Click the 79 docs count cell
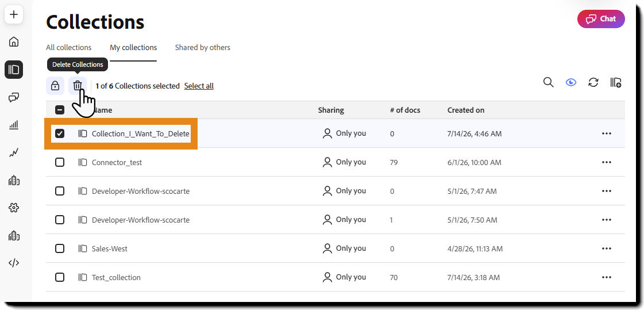The image size is (644, 310). (x=394, y=162)
